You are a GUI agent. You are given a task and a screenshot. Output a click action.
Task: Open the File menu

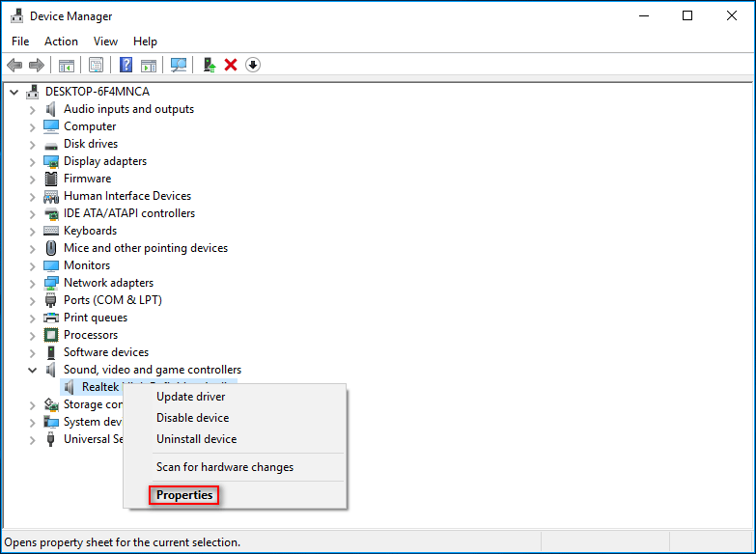[x=20, y=42]
